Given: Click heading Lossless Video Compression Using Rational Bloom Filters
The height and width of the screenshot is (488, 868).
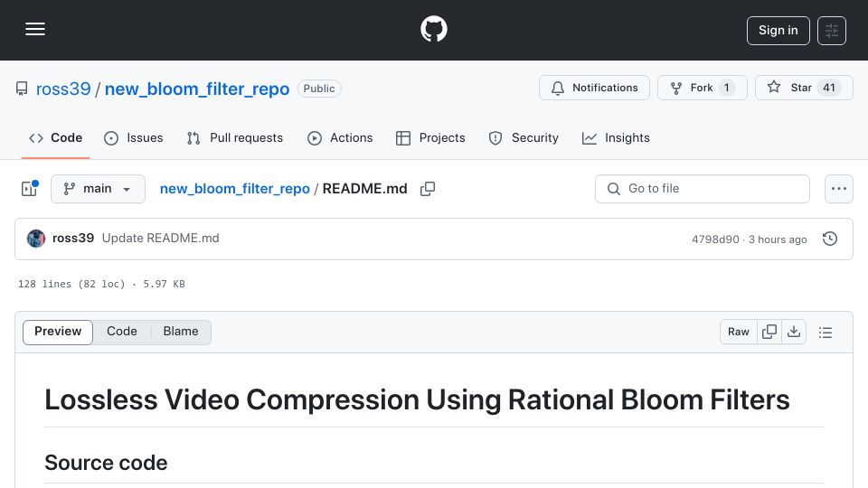Looking at the screenshot, I should (417, 399).
